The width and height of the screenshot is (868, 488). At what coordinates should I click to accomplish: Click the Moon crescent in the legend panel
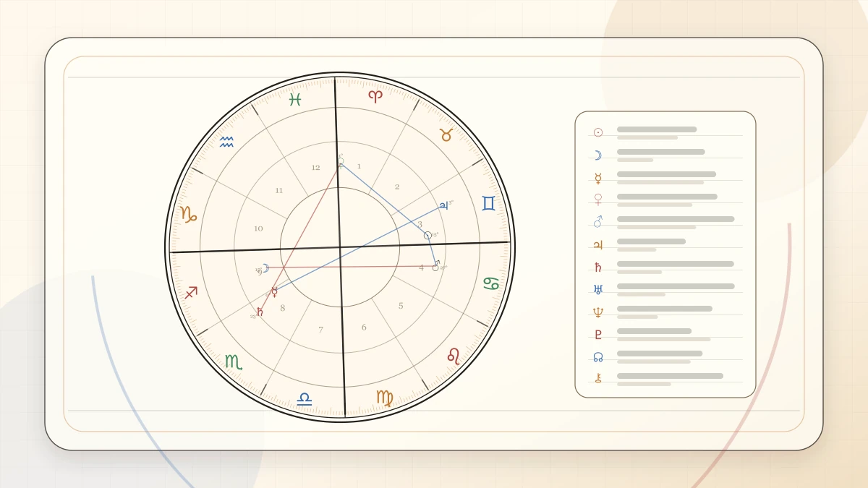598,155
